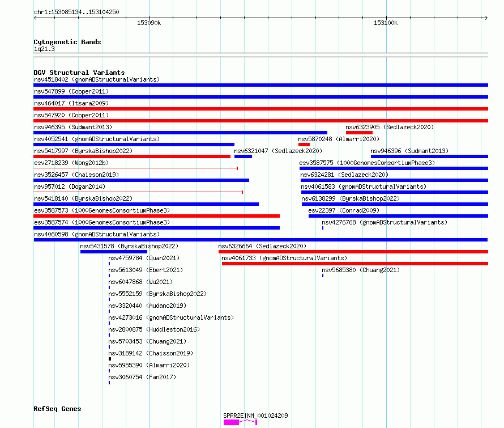Image resolution: width=504 pixels, height=428 pixels.
Task: Click nsv4061733 gnomADStructuralVariants label
Action: pos(284,258)
